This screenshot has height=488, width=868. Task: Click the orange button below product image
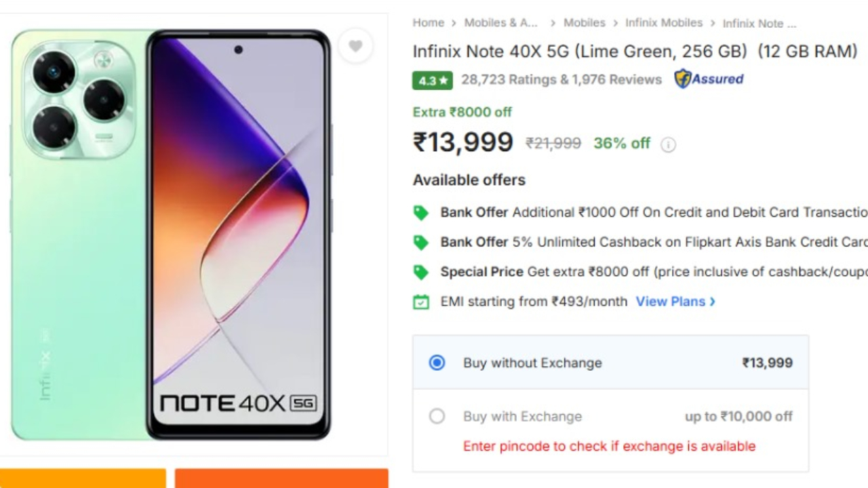[x=281, y=479]
